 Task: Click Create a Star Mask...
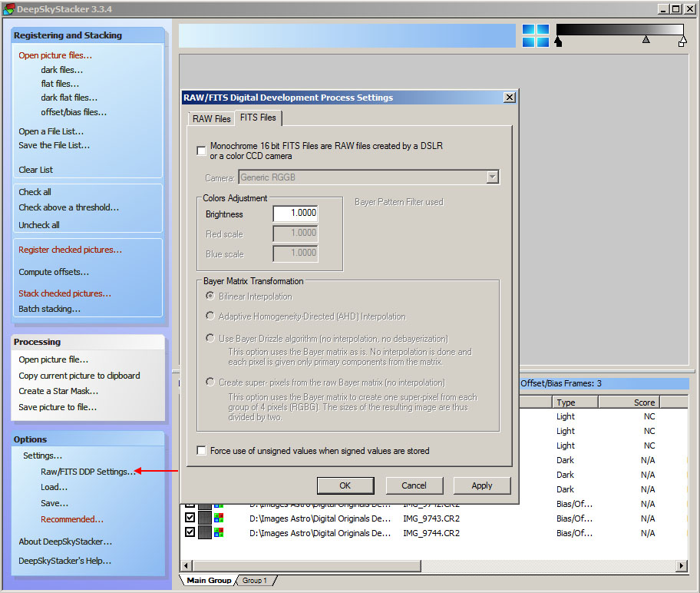pyautogui.click(x=58, y=391)
